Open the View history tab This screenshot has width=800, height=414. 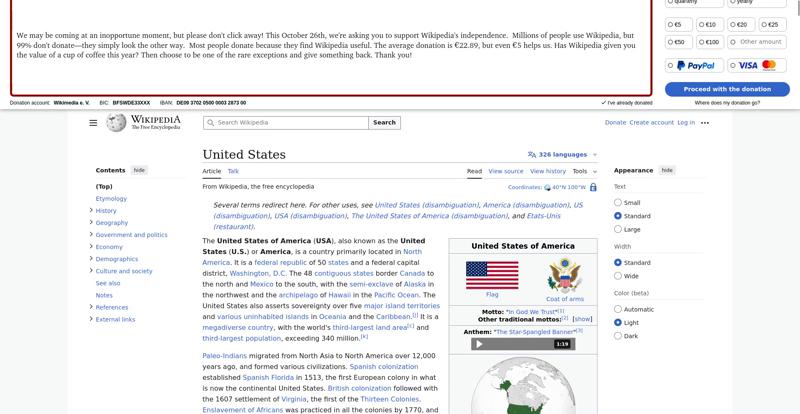(548, 171)
